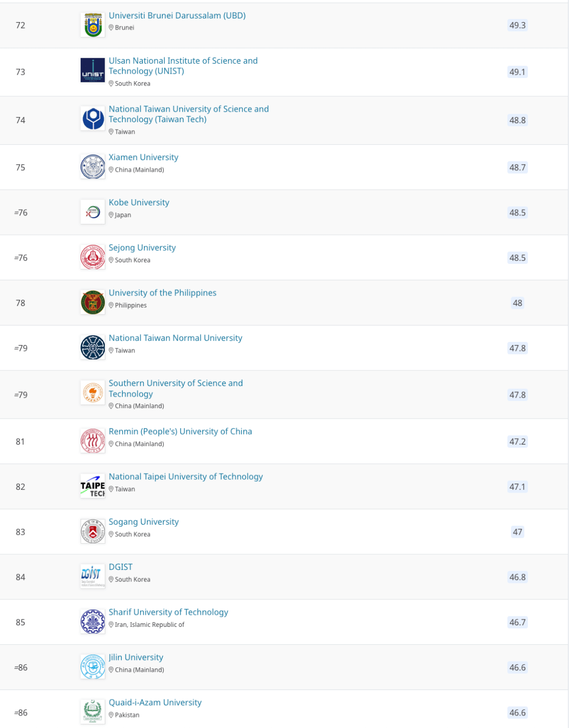
Task: Open the Sogang University page link
Action: (x=144, y=522)
